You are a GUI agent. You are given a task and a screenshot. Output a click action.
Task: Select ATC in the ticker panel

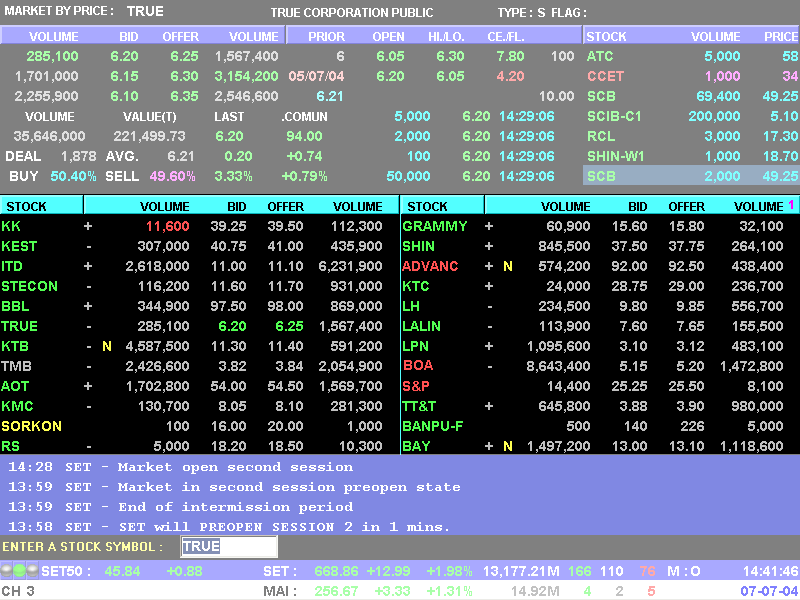pyautogui.click(x=600, y=56)
